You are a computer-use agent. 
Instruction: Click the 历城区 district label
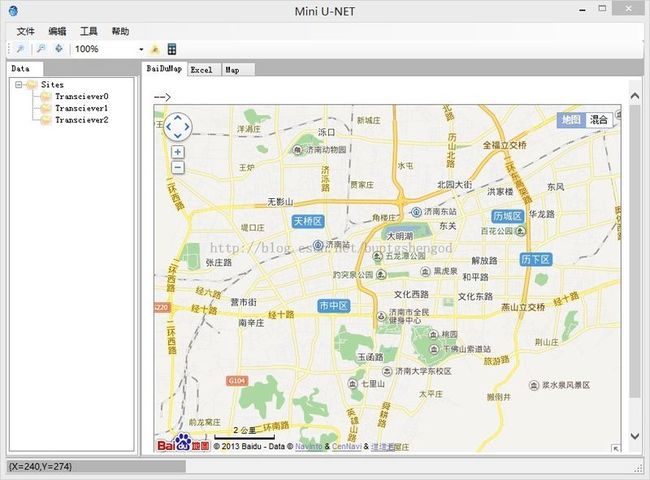(x=508, y=216)
